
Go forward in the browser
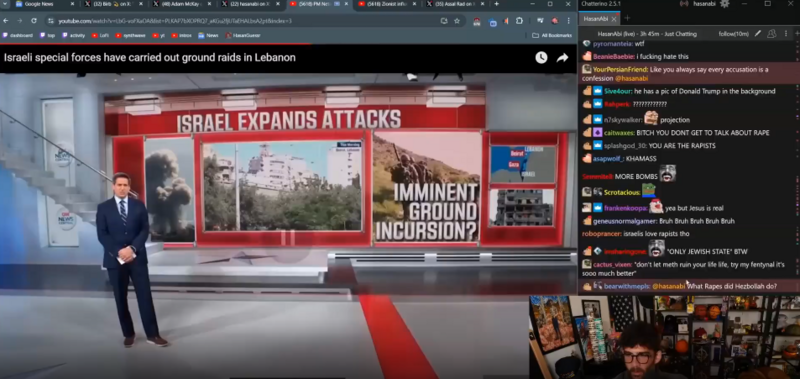pyautogui.click(x=20, y=21)
